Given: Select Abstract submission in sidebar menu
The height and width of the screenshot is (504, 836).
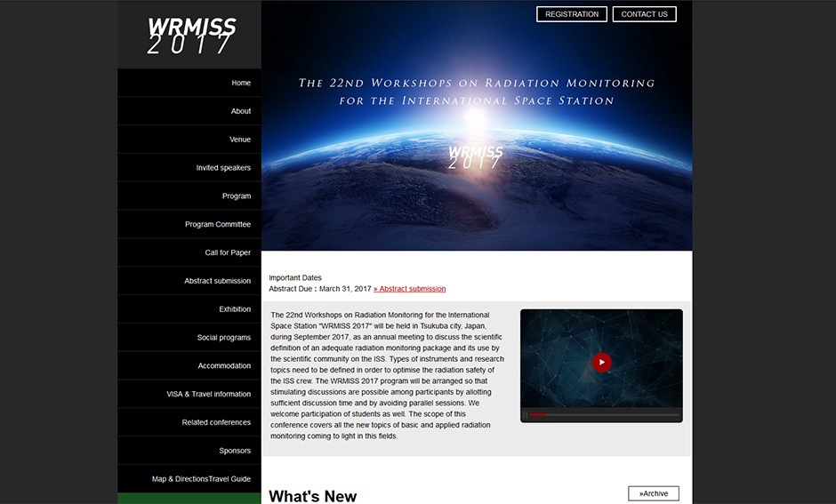Looking at the screenshot, I should 189,280.
